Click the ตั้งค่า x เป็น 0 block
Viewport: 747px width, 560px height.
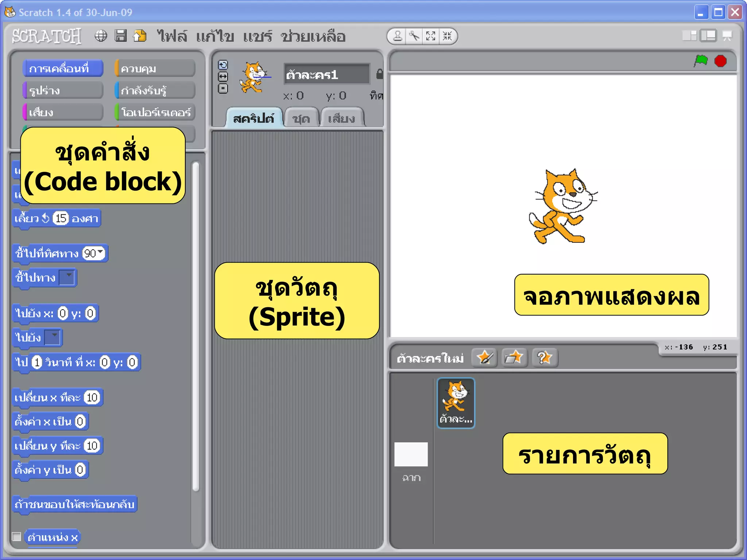50,422
